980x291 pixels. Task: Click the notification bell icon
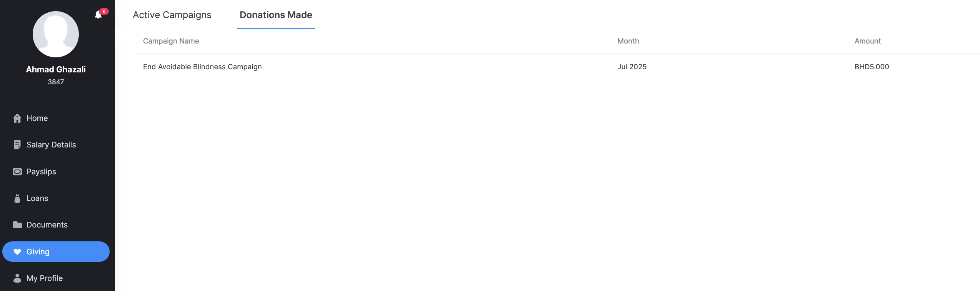[98, 15]
